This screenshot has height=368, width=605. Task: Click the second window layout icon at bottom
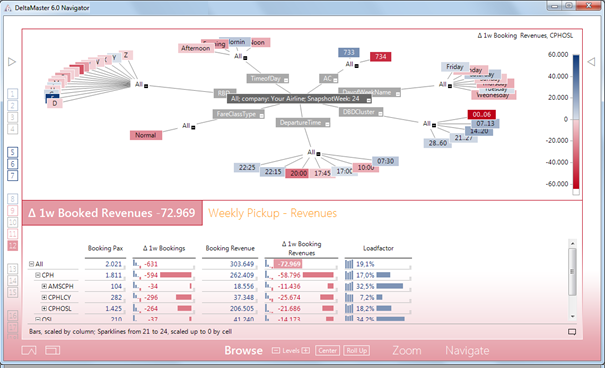52,350
